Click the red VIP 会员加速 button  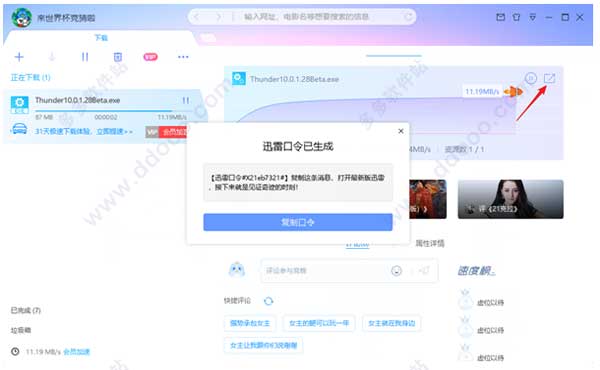point(166,132)
